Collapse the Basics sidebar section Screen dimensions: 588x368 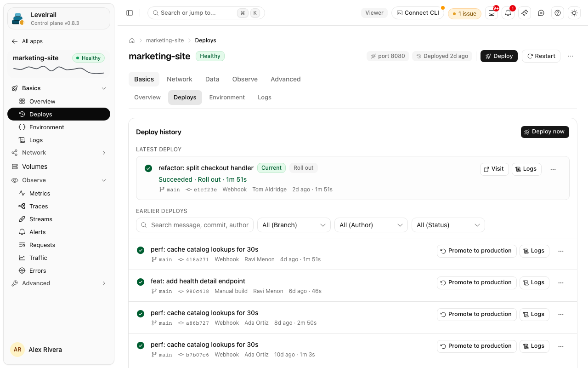[x=104, y=88]
